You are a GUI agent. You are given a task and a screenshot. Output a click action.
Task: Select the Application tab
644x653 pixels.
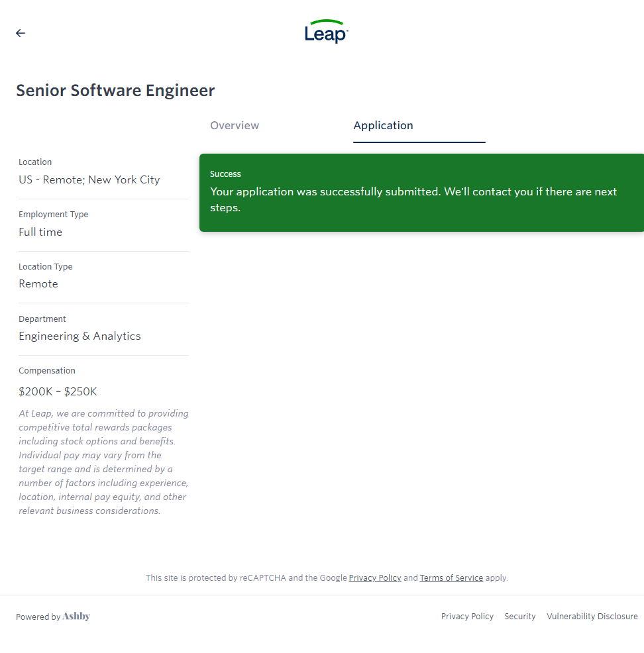[383, 126]
